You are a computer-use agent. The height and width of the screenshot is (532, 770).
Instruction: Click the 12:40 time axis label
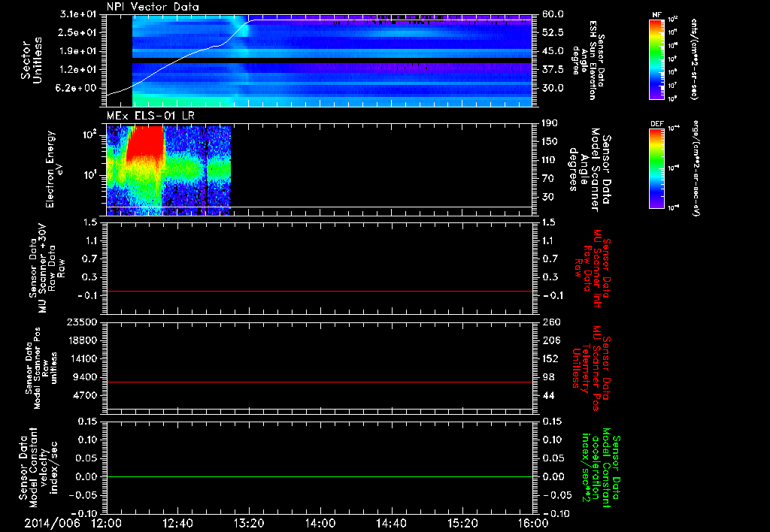click(177, 523)
